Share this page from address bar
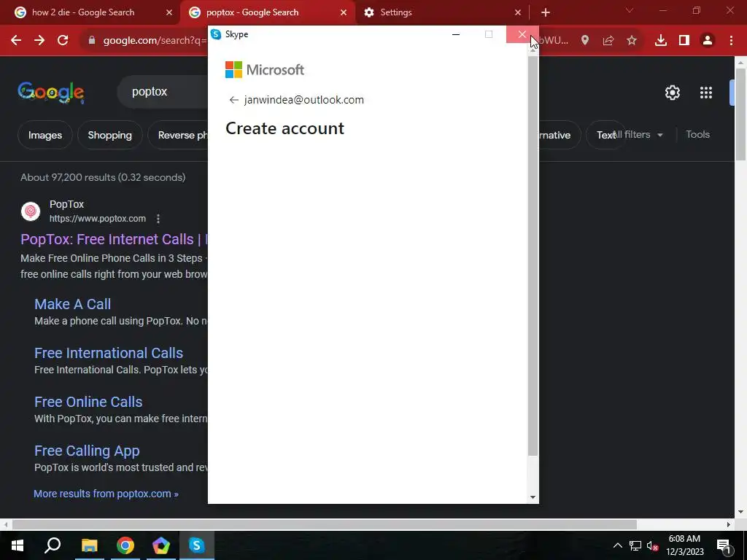The image size is (747, 560). click(608, 41)
